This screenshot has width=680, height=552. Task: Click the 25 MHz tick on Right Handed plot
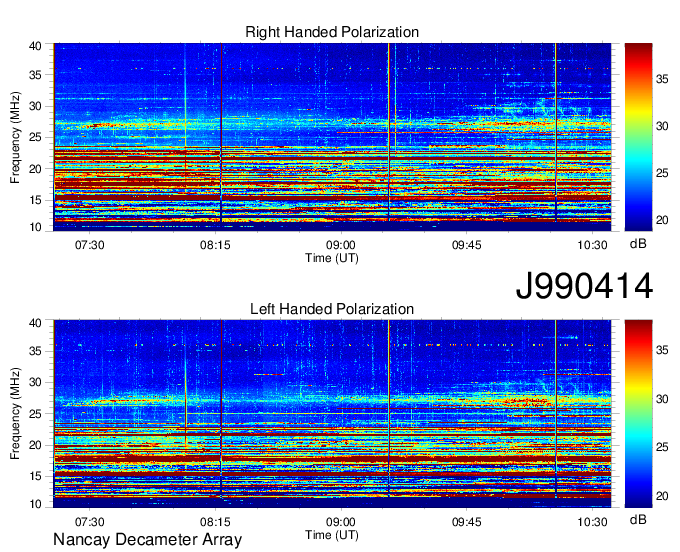(35, 137)
